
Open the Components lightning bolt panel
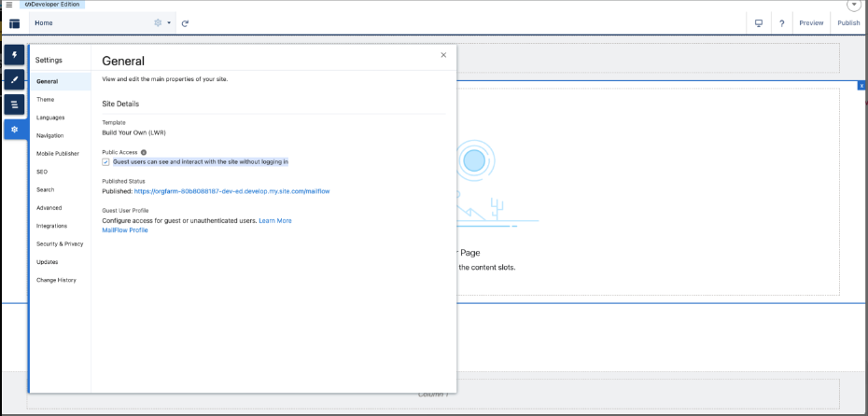tap(14, 55)
